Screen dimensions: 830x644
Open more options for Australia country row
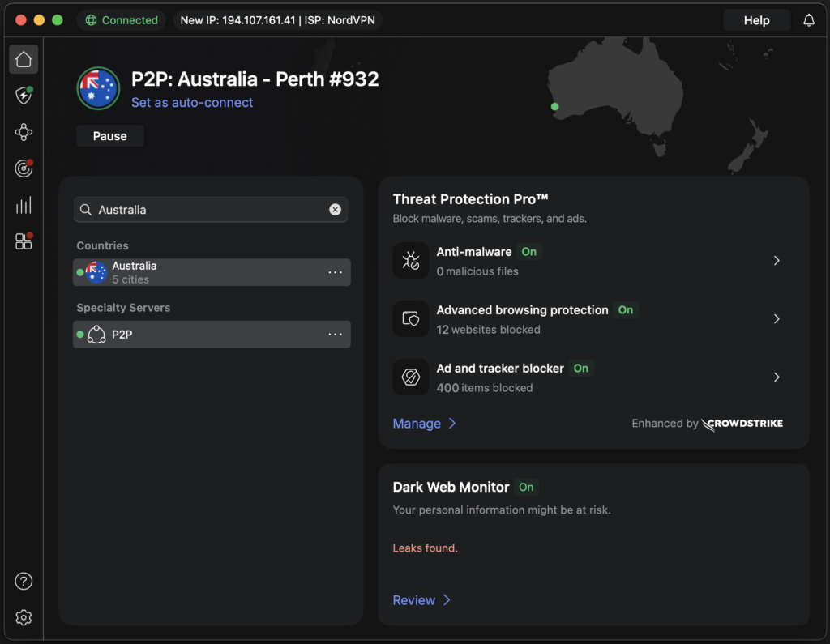tap(335, 272)
